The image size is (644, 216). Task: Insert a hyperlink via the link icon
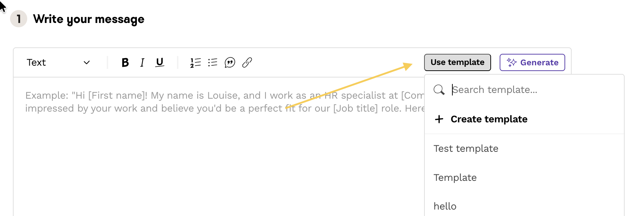pyautogui.click(x=247, y=63)
